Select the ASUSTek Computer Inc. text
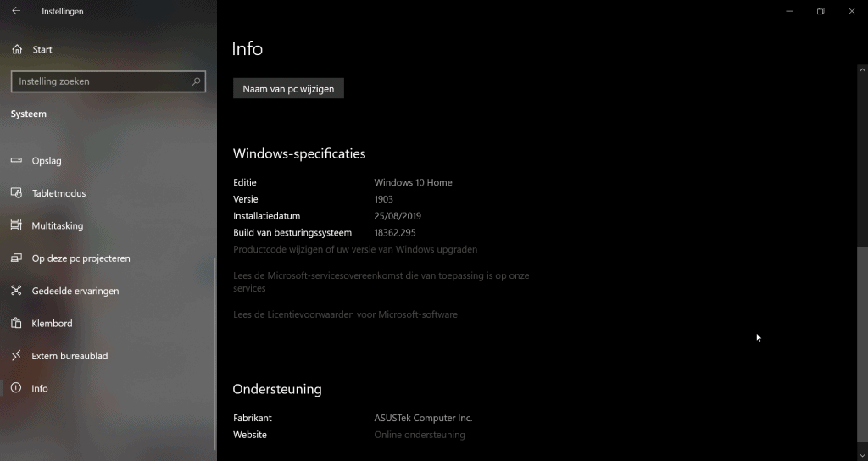The image size is (868, 461). coord(423,418)
